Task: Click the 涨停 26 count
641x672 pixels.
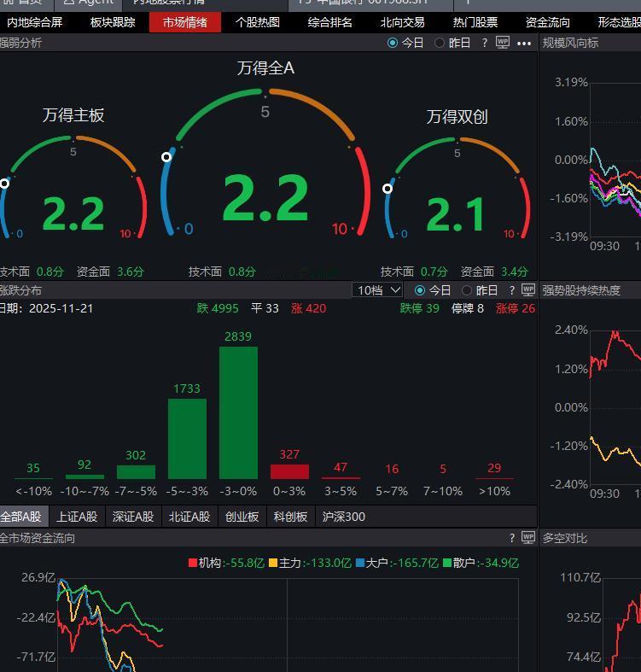Action: pyautogui.click(x=516, y=308)
